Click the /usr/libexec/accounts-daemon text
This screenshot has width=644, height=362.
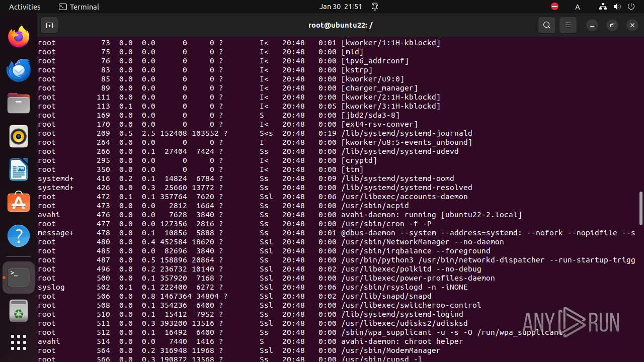coord(405,197)
